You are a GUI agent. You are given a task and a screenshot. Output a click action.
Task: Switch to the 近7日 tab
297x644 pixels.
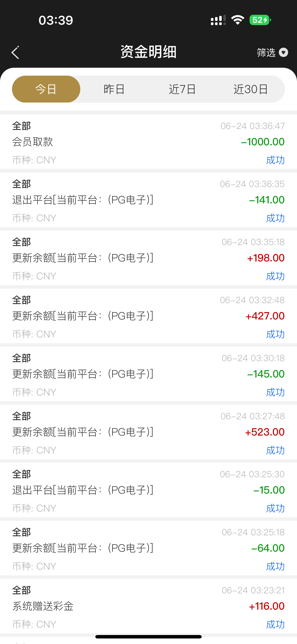point(182,89)
